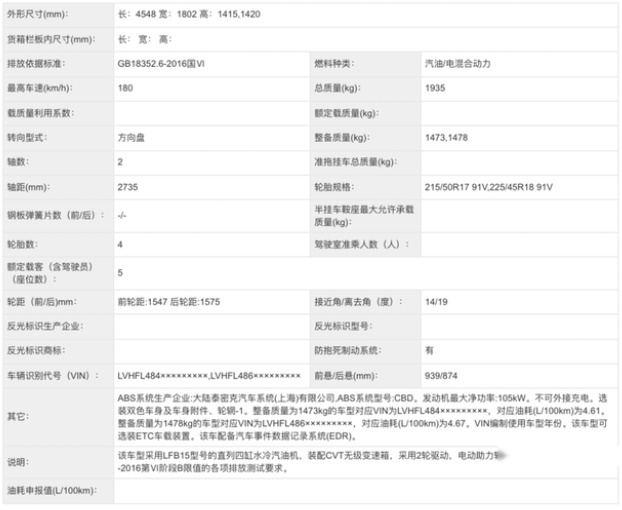Select the ABS value 有

(429, 350)
